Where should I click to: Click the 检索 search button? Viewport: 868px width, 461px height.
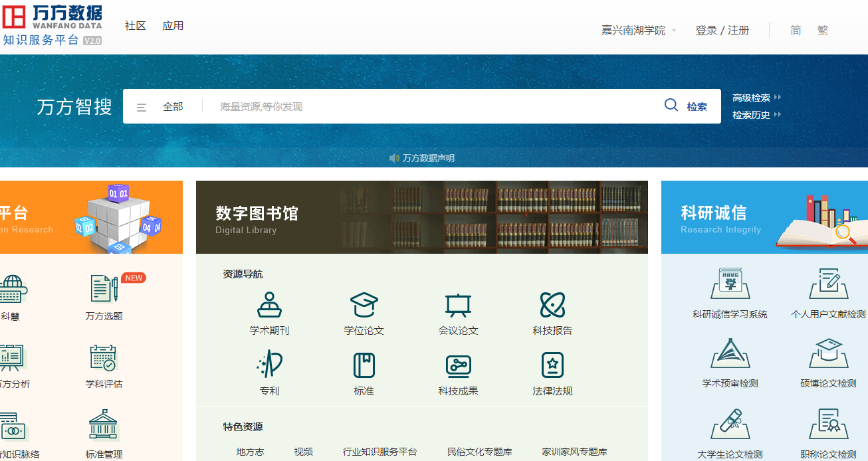687,106
